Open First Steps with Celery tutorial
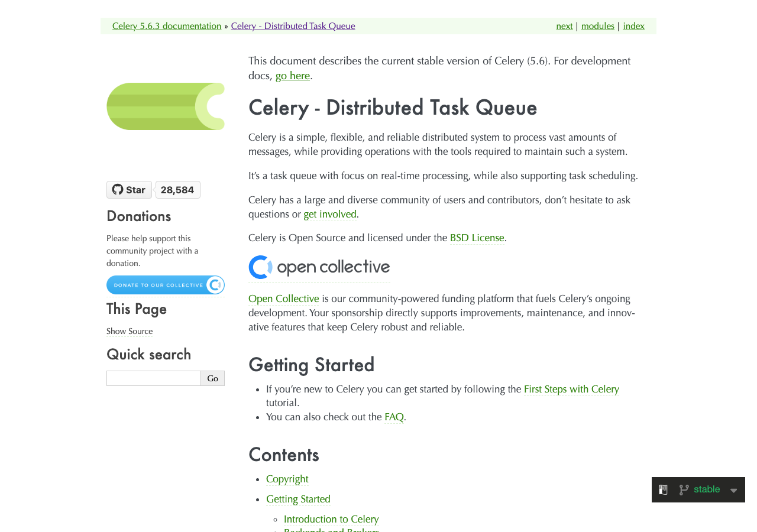 point(571,389)
